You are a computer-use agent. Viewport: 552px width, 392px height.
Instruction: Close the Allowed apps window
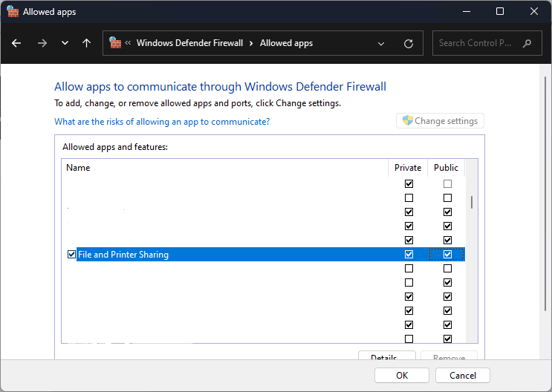pos(533,12)
